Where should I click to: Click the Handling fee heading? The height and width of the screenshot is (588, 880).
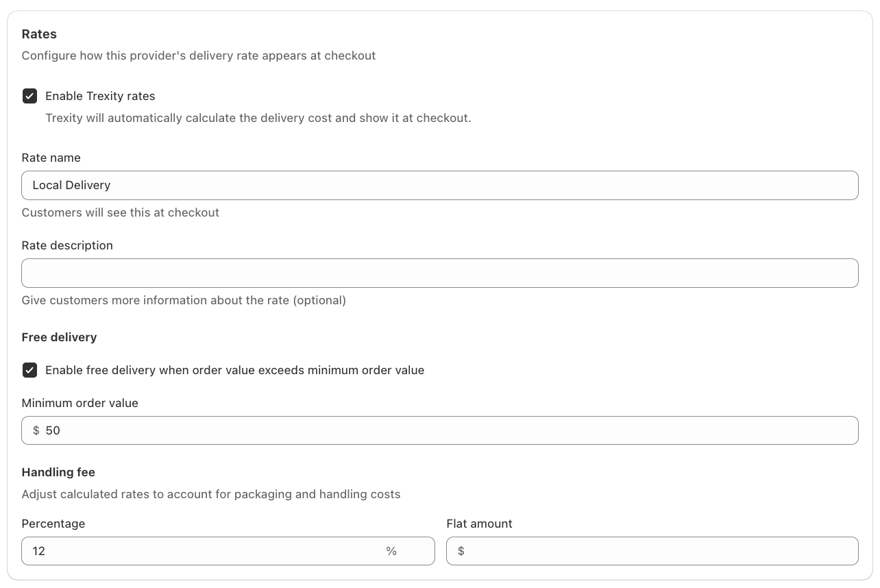pos(58,472)
